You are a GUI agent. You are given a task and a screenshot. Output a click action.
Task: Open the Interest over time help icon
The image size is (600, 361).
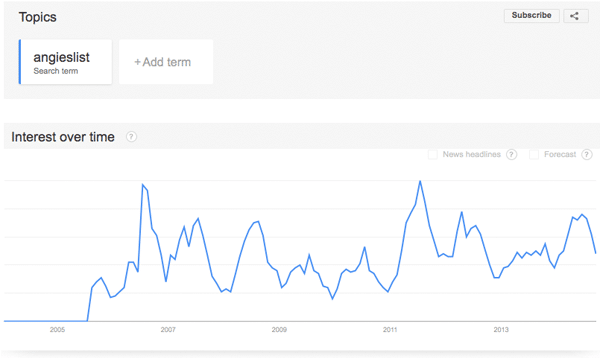(131, 137)
